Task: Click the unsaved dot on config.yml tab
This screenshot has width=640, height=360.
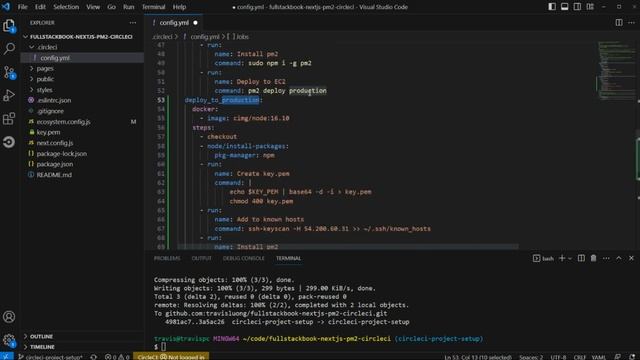Action: (x=196, y=23)
